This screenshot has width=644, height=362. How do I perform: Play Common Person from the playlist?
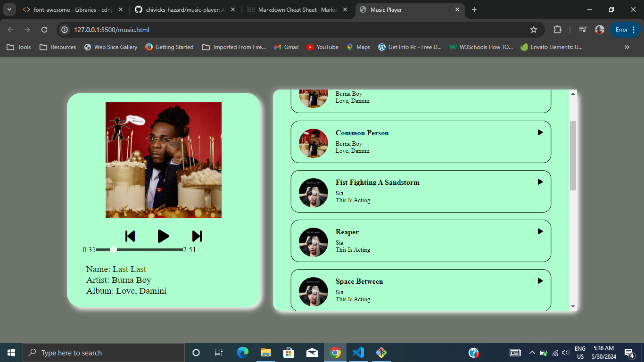pyautogui.click(x=540, y=132)
